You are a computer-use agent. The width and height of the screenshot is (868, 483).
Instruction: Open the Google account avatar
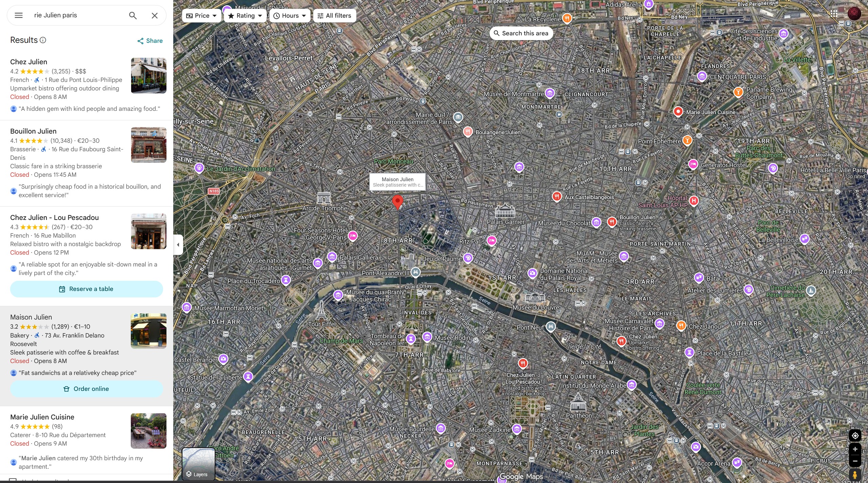854,14
